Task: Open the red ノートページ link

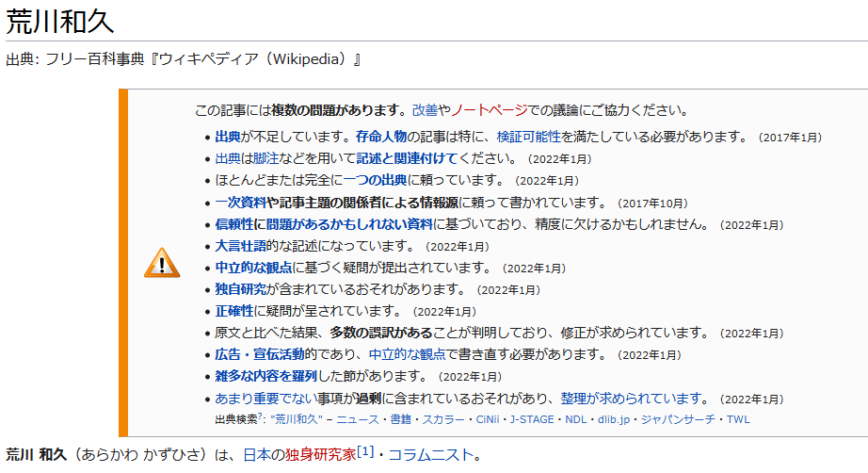Action: pyautogui.click(x=490, y=110)
